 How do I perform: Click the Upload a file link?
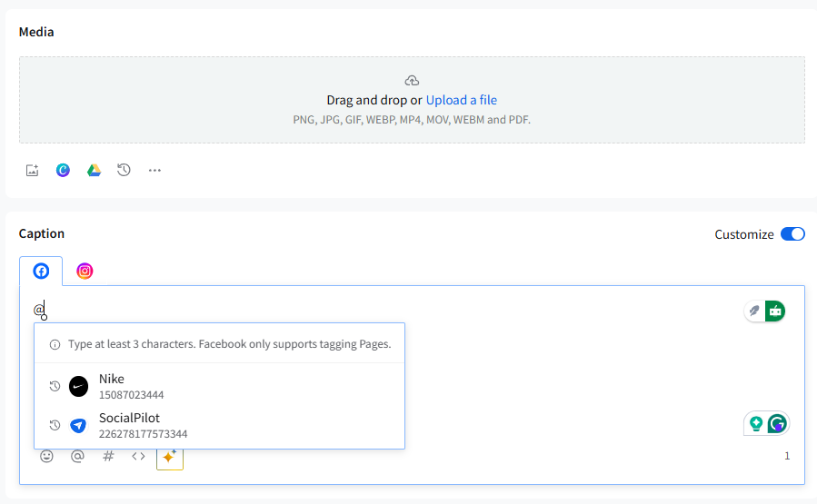(x=462, y=100)
